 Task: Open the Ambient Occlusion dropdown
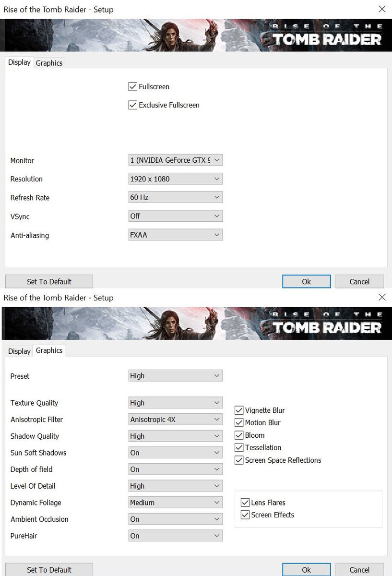point(176,519)
